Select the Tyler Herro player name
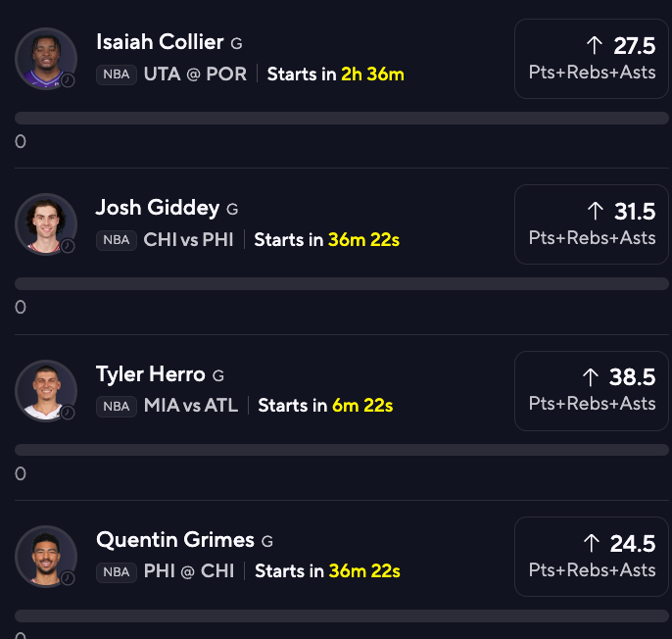672x639 pixels. tap(151, 374)
